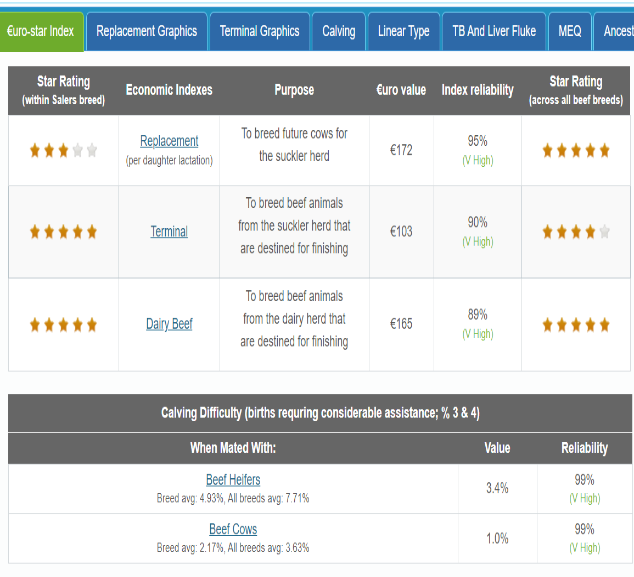Switch to the MEQ tab
634x577 pixels.
569,31
